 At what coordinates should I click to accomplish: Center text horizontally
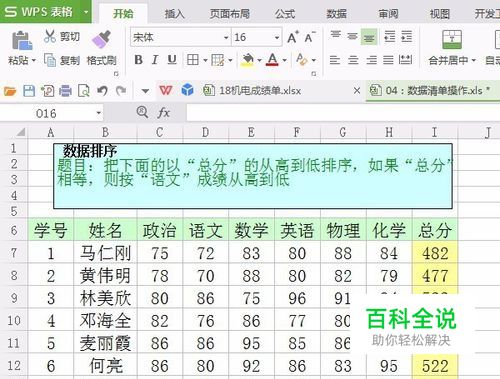(353, 60)
